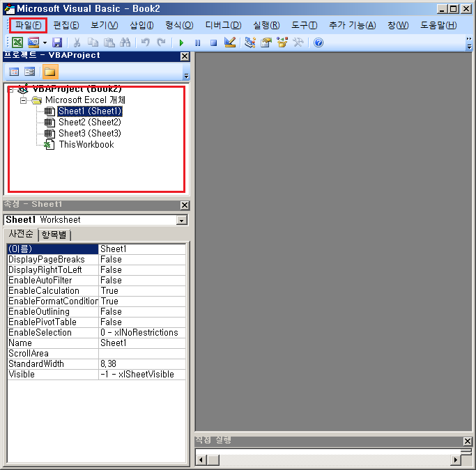Open the 도움말(H) menu

point(438,25)
